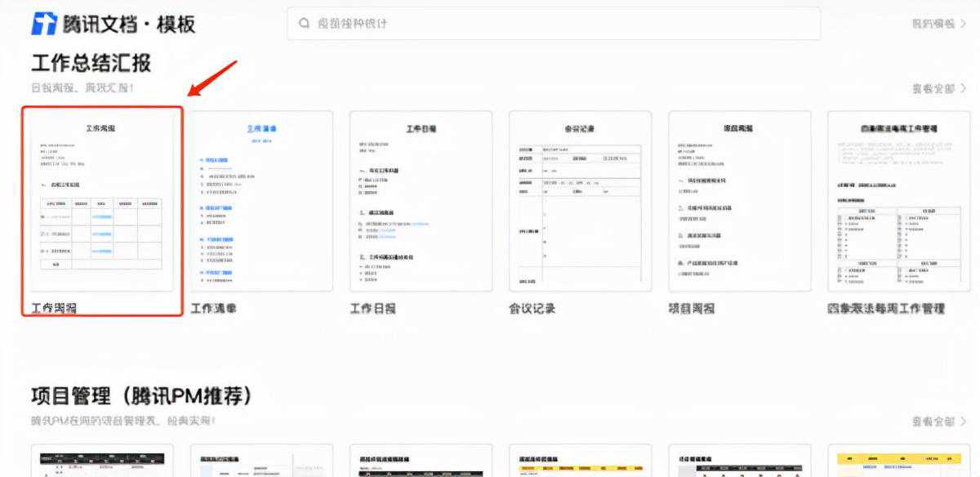980x477 pixels.
Task: Select the blue-titled second template thumbnail
Action: click(x=261, y=201)
